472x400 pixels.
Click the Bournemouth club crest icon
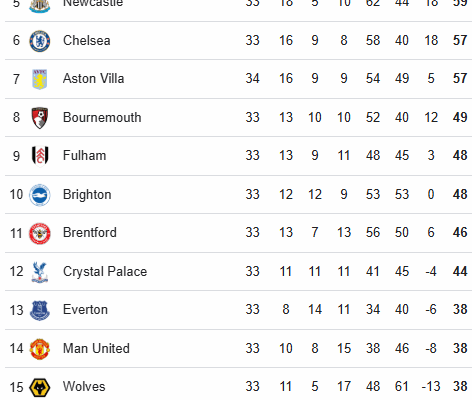tap(40, 118)
